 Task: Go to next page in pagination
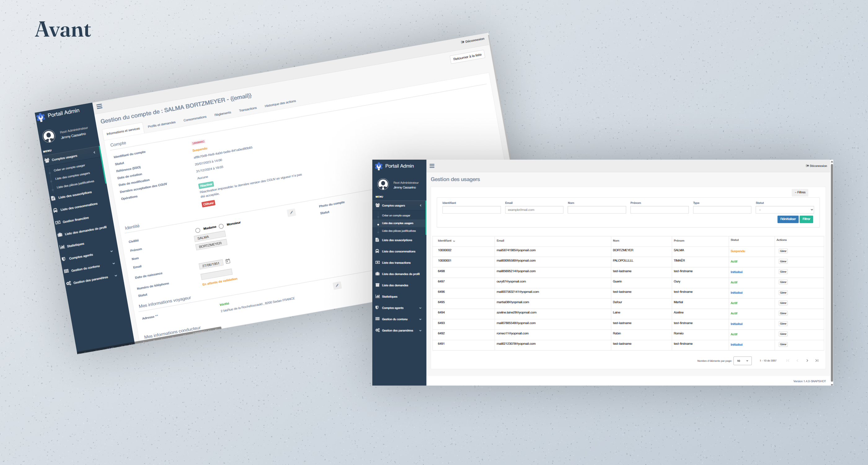[x=807, y=361]
